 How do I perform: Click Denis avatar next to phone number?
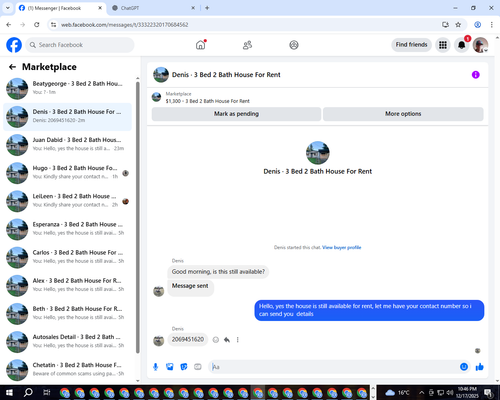[159, 341]
